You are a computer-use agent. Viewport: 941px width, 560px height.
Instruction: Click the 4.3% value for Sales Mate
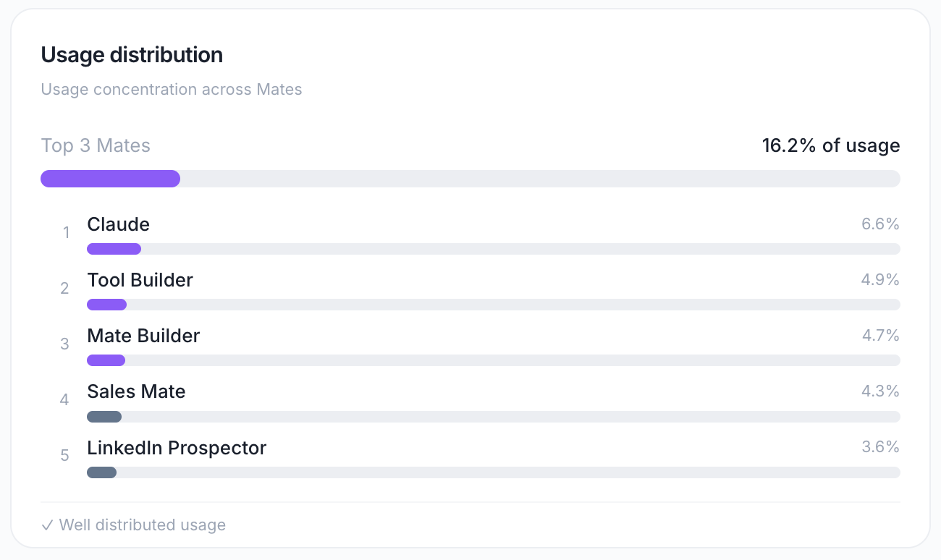pyautogui.click(x=880, y=391)
